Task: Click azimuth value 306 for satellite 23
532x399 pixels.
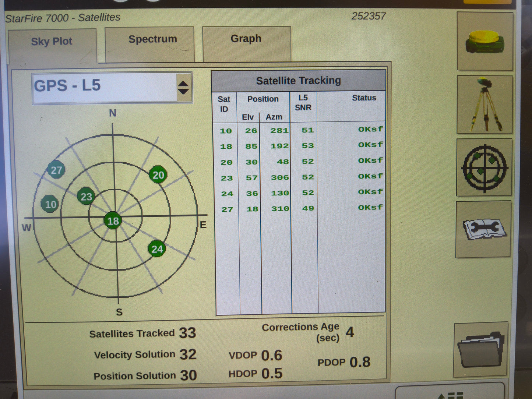Action: [280, 177]
